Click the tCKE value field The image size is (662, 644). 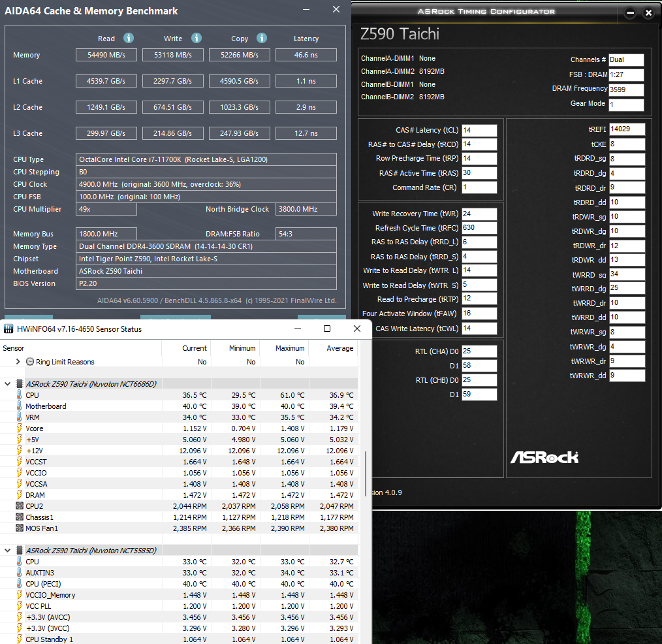point(627,144)
